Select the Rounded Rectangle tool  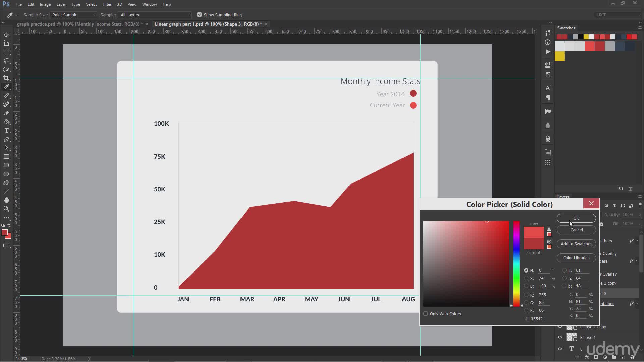click(x=6, y=165)
